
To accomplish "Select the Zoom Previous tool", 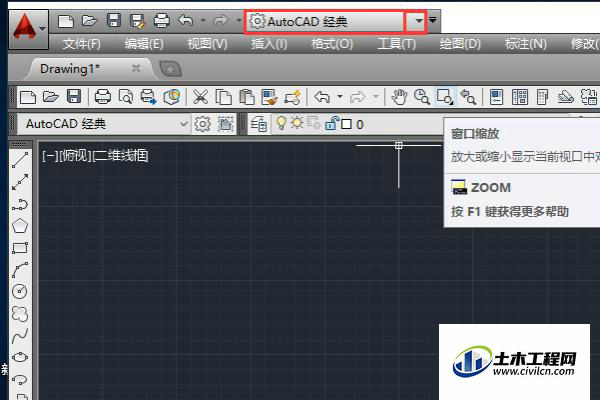I will (x=468, y=97).
